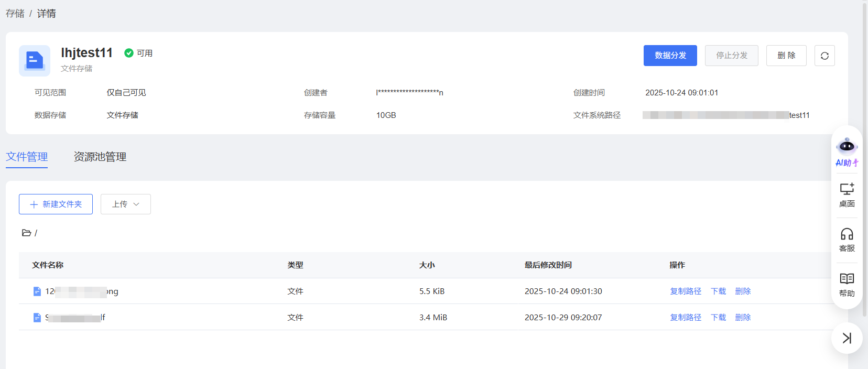868x369 pixels.
Task: Click 新建文件夹 to create a folder
Action: pyautogui.click(x=56, y=204)
